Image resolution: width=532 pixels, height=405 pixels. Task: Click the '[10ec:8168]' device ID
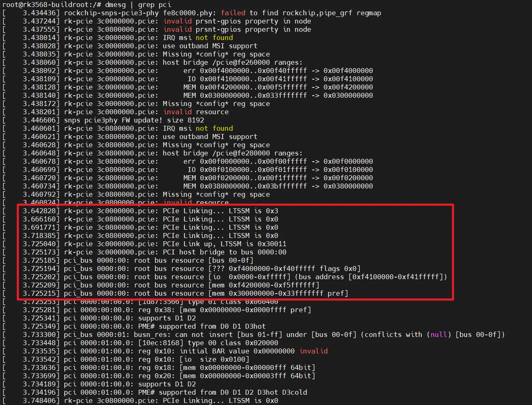point(161,343)
